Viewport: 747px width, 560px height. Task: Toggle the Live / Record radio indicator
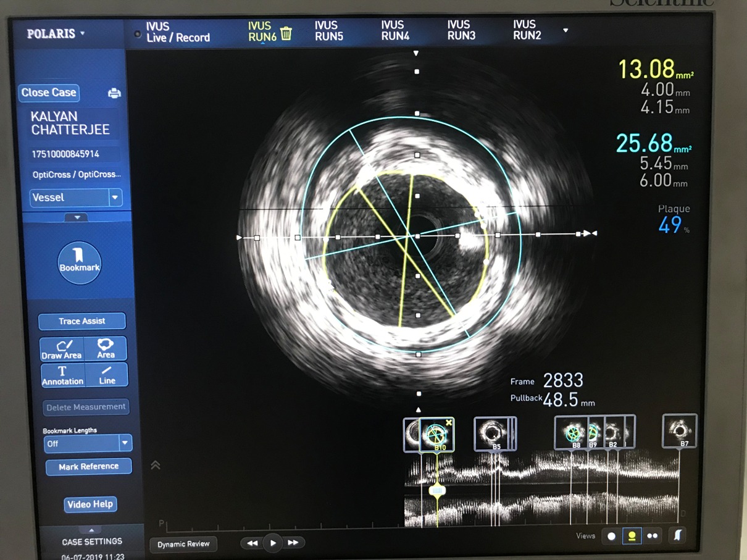point(138,35)
